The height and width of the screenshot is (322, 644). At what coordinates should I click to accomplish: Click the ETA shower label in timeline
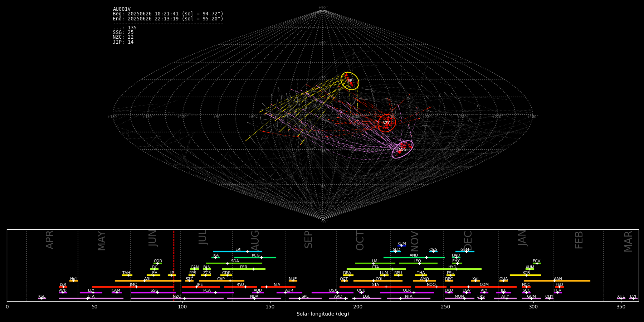91,297
